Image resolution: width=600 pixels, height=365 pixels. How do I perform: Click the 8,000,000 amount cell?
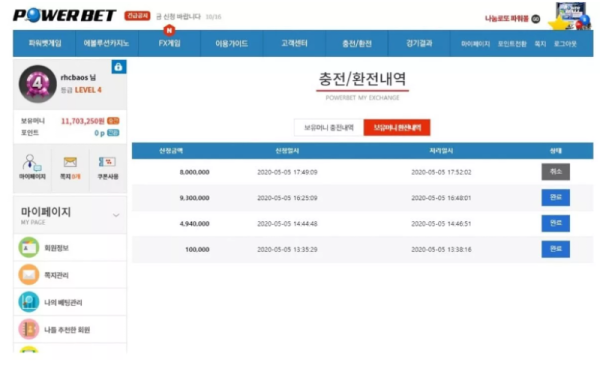point(194,172)
